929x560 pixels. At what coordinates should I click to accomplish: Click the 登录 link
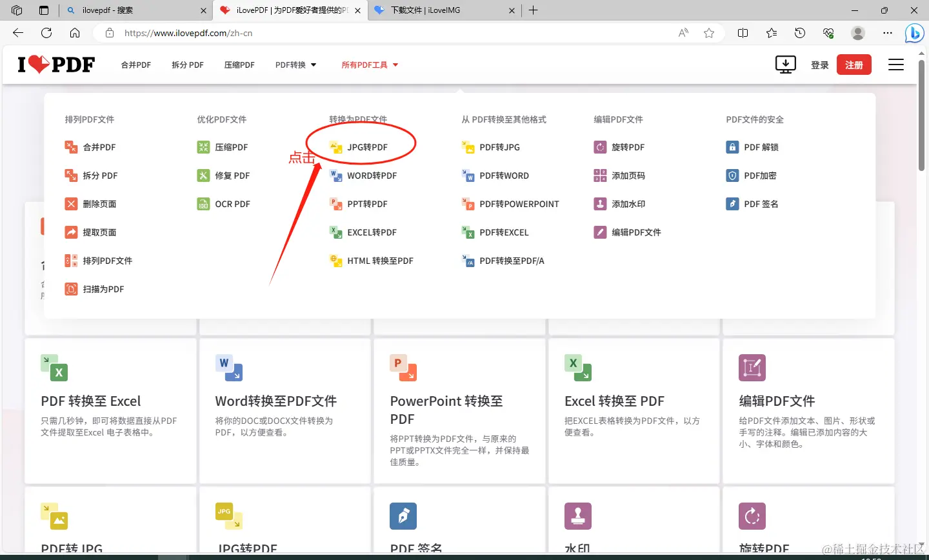819,65
